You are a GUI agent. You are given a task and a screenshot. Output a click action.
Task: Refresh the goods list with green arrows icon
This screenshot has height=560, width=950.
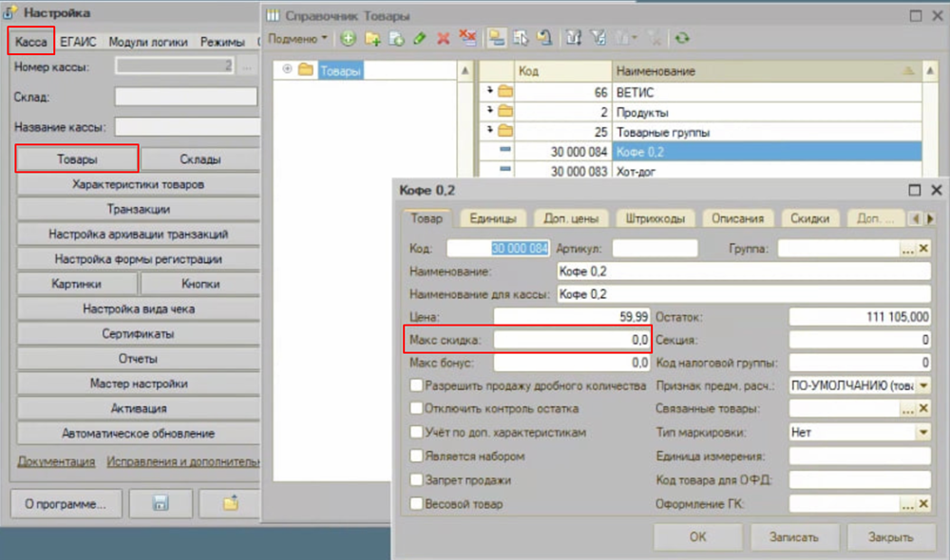pyautogui.click(x=682, y=39)
